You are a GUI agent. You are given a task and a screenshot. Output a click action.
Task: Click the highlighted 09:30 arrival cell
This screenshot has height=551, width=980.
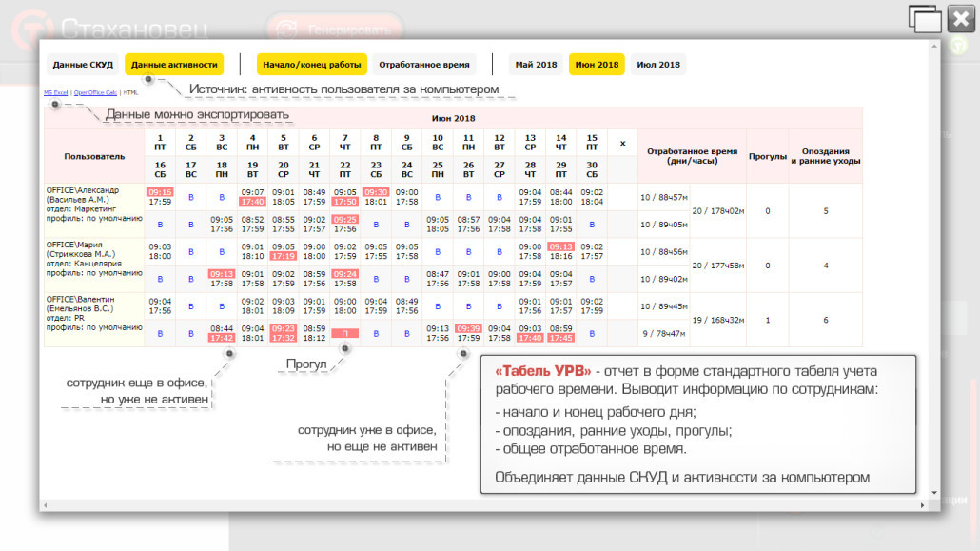pyautogui.click(x=376, y=192)
